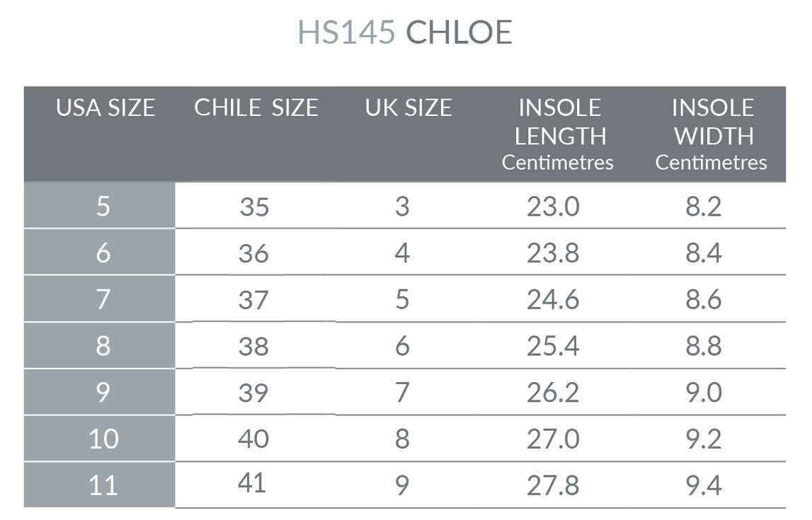
Task: Click the 8.2 insole width cell
Action: tap(704, 207)
